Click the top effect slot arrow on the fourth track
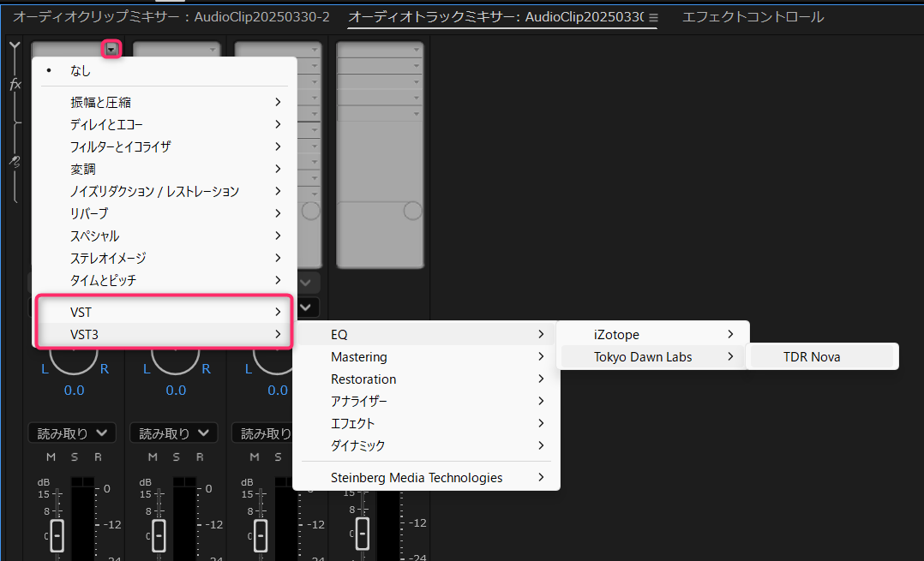Screen dimensions: 924x561 417,51
